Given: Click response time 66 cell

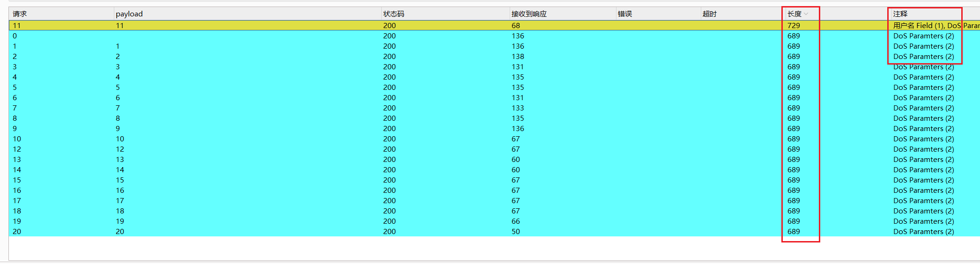Looking at the screenshot, I should (x=516, y=221).
